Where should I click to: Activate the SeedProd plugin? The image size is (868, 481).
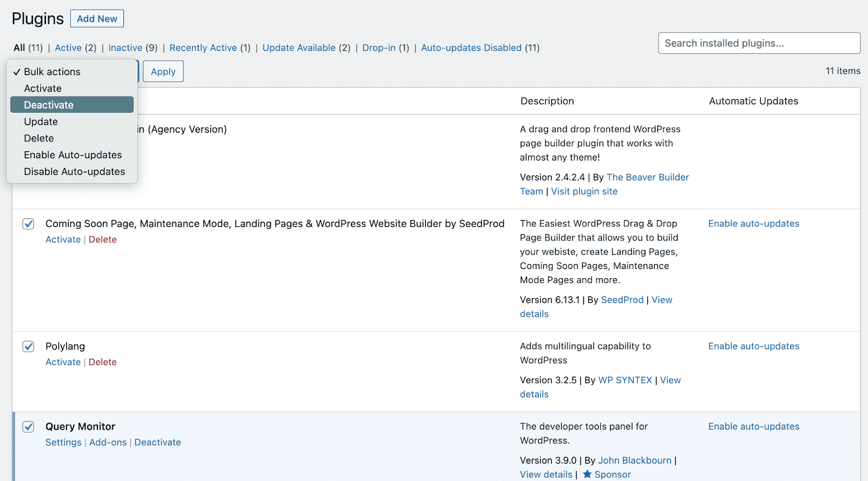pos(63,239)
